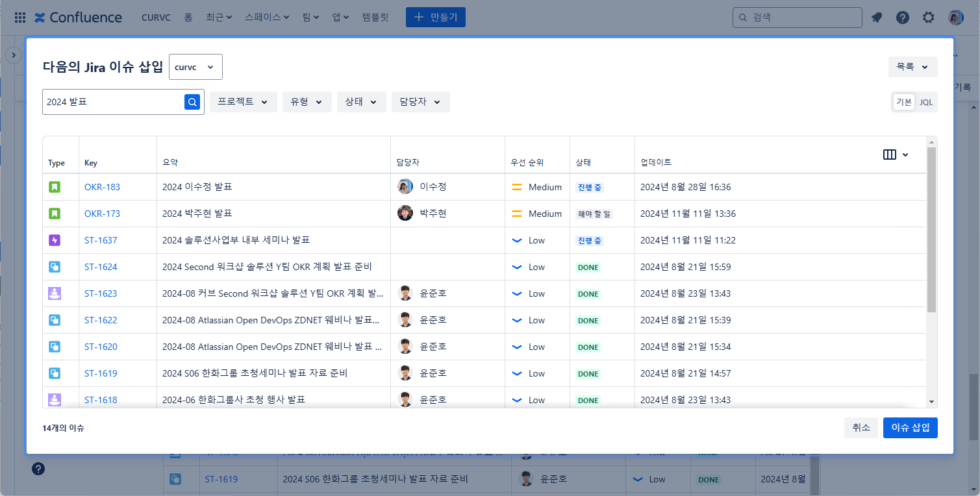Open the 목록 display type dropdown
Screen dimensions: 980x496
[912, 66]
